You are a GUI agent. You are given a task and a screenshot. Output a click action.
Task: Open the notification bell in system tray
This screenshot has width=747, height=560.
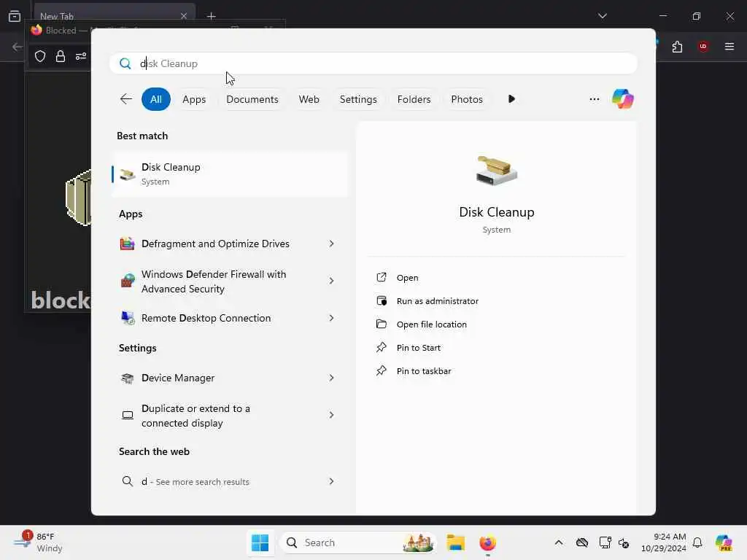(697, 542)
